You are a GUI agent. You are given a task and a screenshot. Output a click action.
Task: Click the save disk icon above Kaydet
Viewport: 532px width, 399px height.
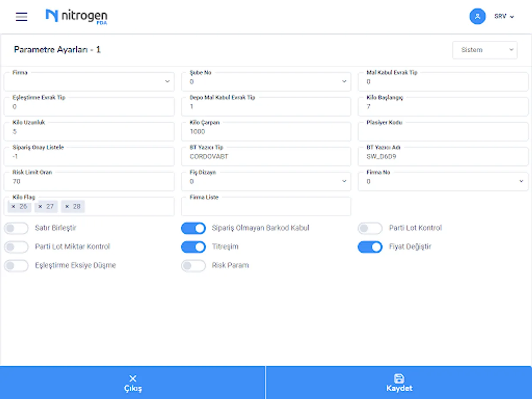[x=399, y=376]
